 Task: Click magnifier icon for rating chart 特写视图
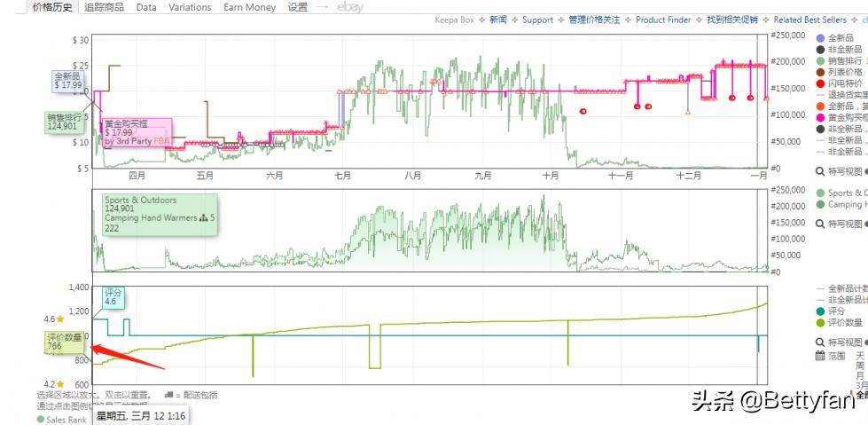(x=820, y=342)
